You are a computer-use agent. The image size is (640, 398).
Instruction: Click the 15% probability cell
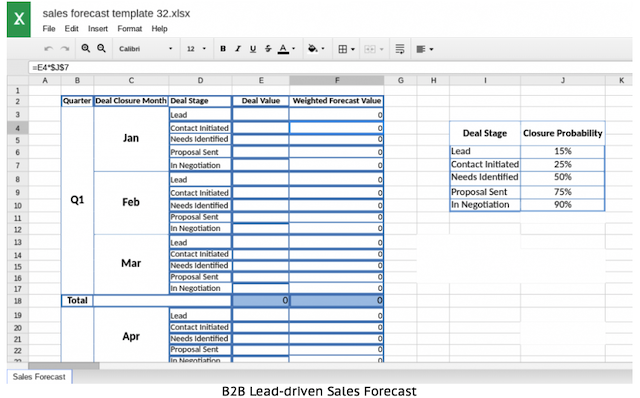click(562, 151)
